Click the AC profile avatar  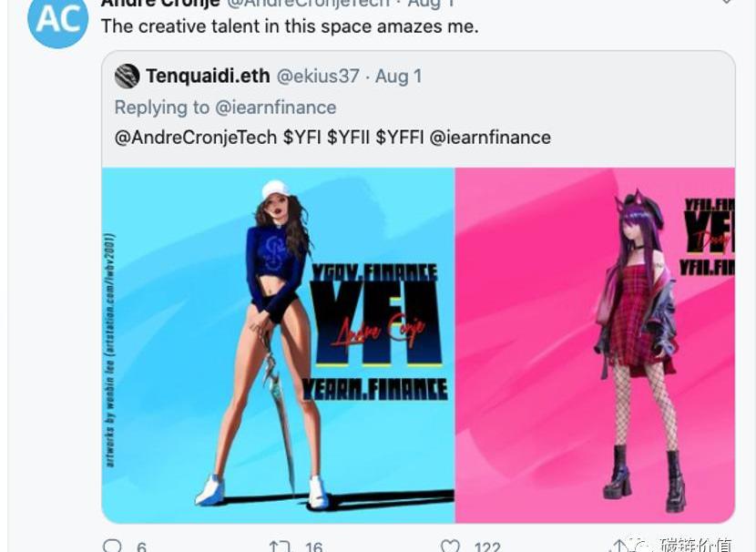coord(58,20)
